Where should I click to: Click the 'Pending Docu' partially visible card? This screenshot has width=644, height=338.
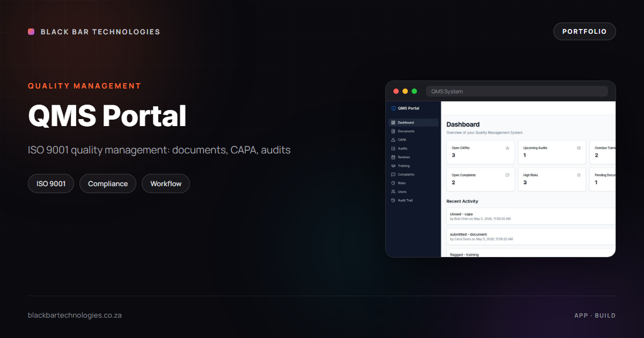point(602,179)
